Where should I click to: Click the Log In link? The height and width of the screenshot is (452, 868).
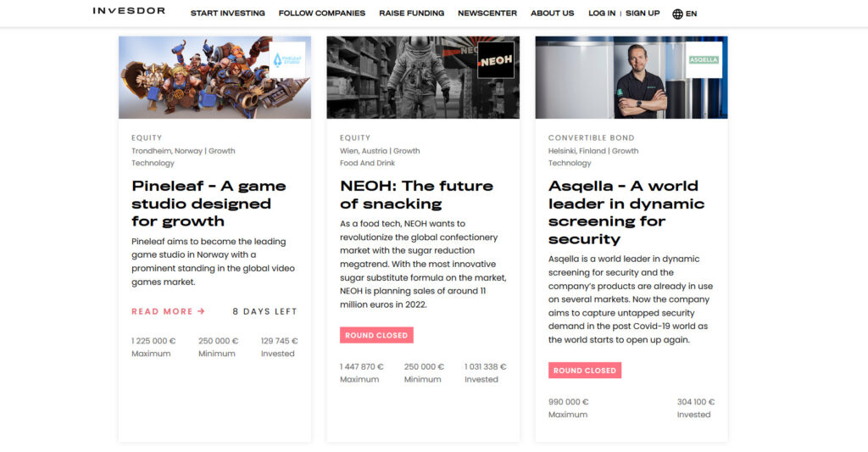[602, 14]
